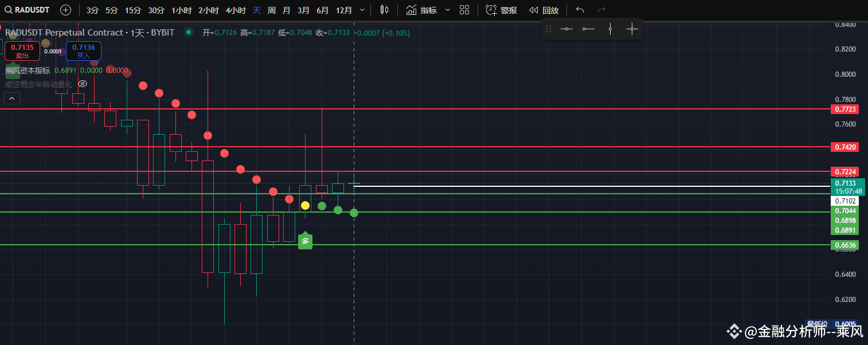
Task: Click the 0.0001 spread value
Action: [x=53, y=52]
